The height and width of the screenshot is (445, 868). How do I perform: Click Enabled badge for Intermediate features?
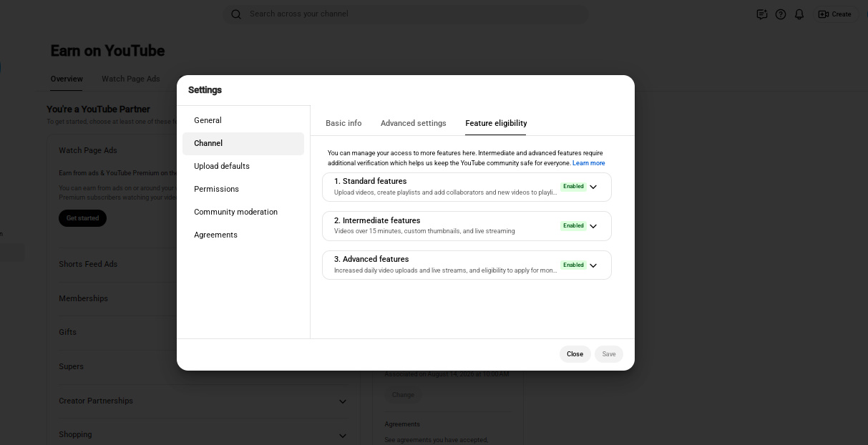573,226
